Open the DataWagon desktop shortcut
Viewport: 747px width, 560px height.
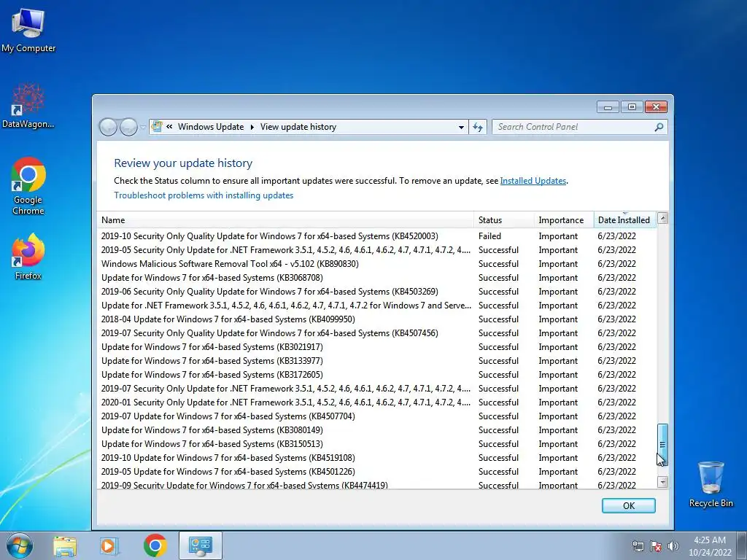pos(28,106)
